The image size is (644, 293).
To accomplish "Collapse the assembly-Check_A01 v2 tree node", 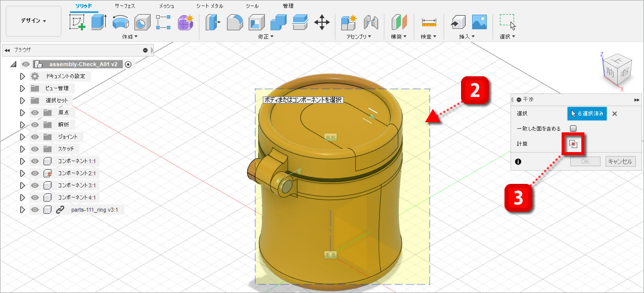I will pyautogui.click(x=13, y=64).
